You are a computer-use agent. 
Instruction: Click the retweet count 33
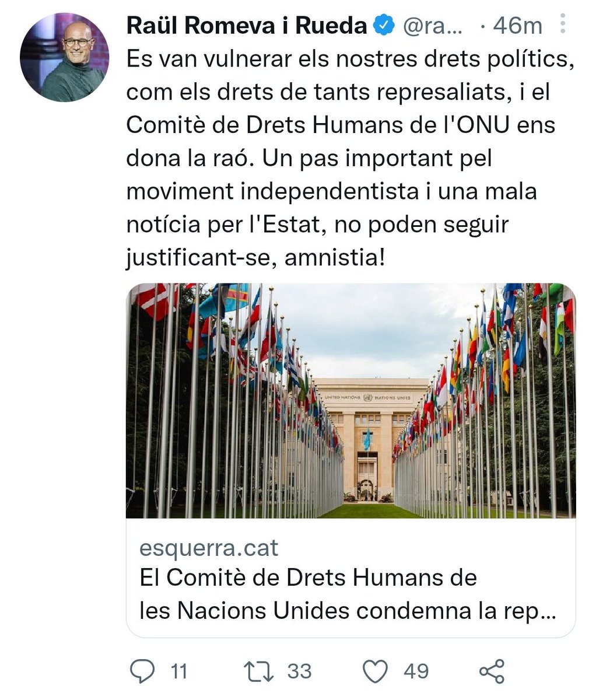point(300,671)
